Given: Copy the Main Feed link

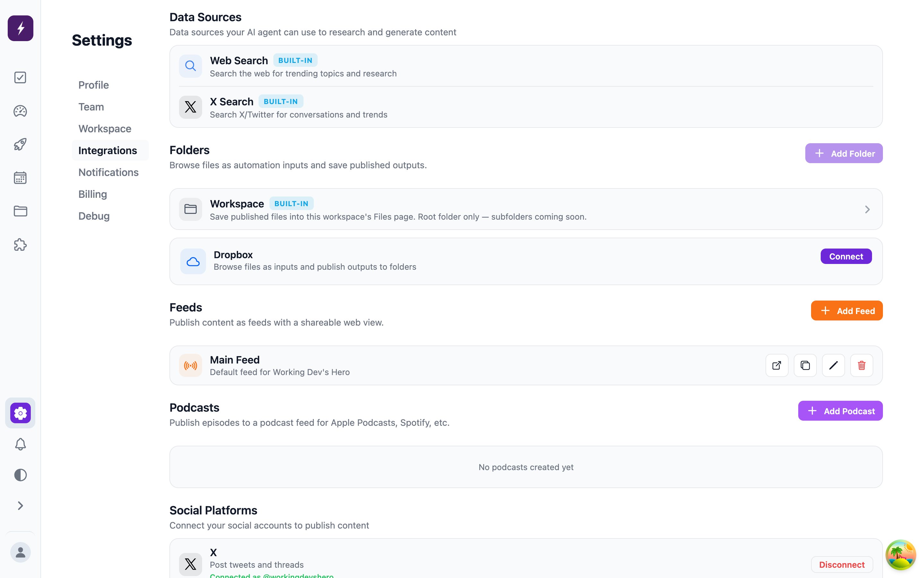Looking at the screenshot, I should click(805, 365).
